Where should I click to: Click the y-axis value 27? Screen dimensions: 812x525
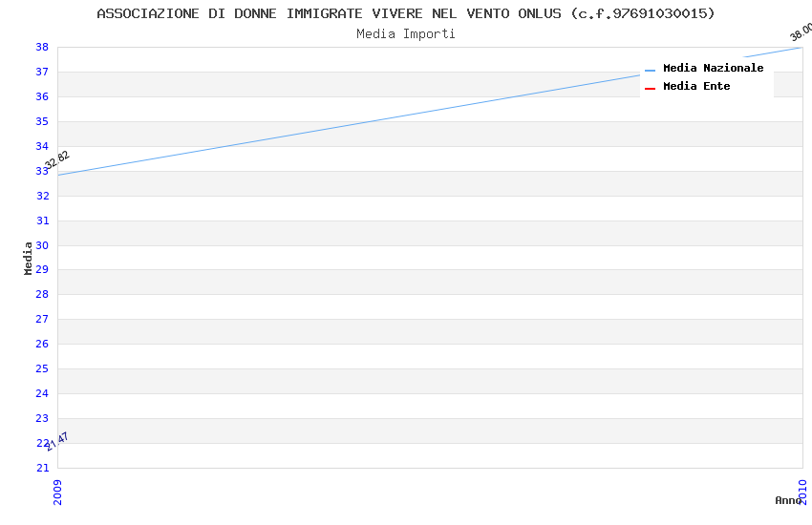[x=42, y=319]
